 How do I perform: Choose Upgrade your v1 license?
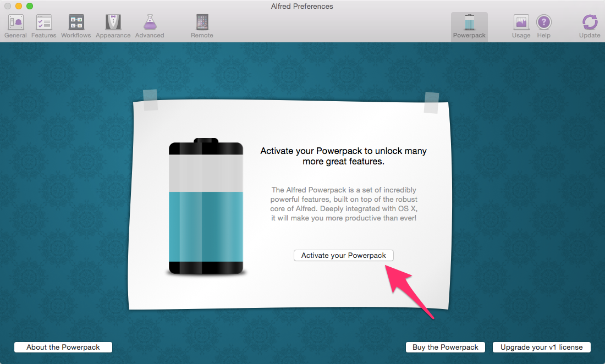click(x=542, y=347)
